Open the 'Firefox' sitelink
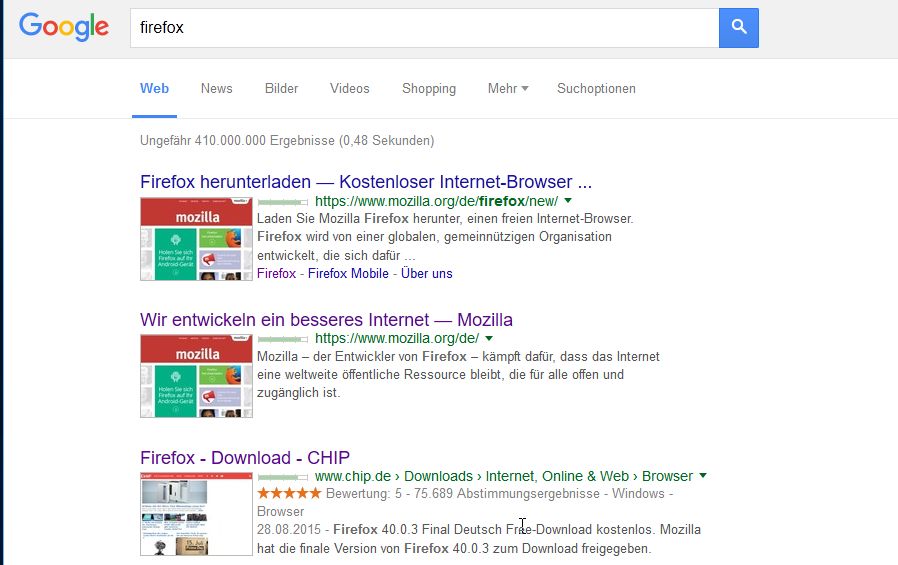898x565 pixels. click(277, 274)
